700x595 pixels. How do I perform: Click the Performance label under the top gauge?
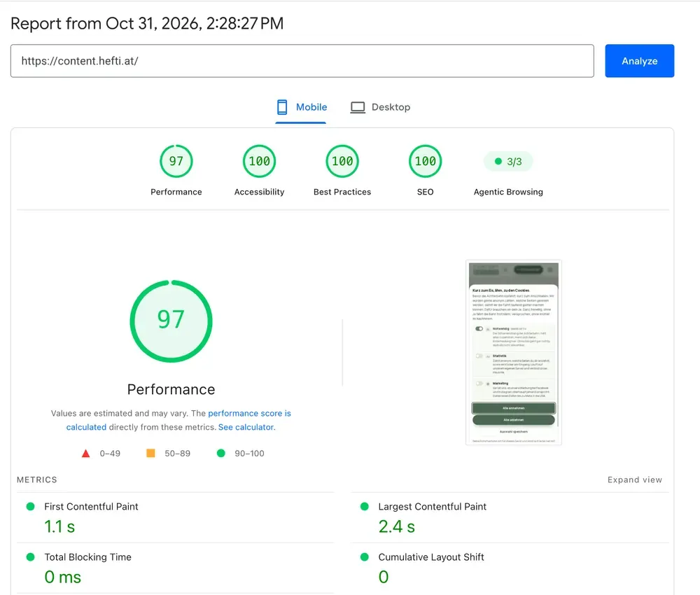pos(176,192)
